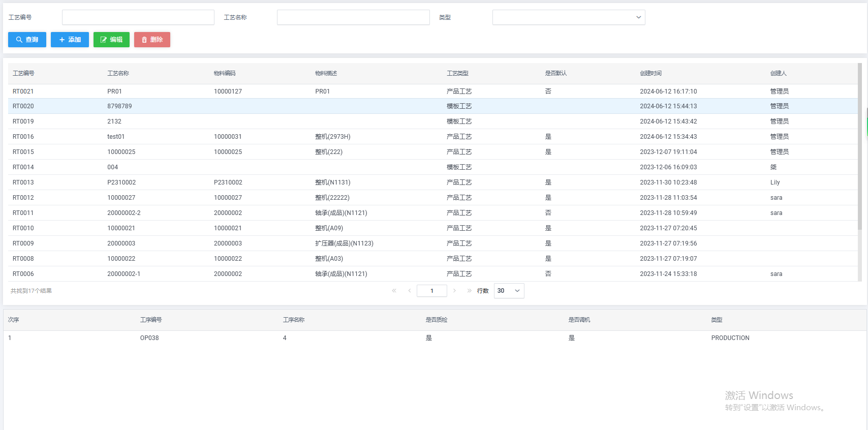Select the OP038 operation row

(x=149, y=338)
